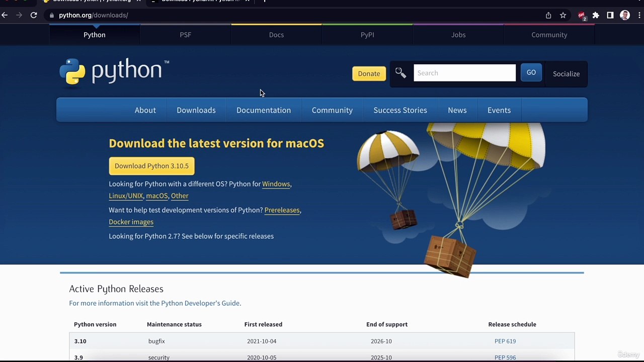The image size is (644, 362).
Task: Open Community in the blue navbar
Action: [332, 110]
